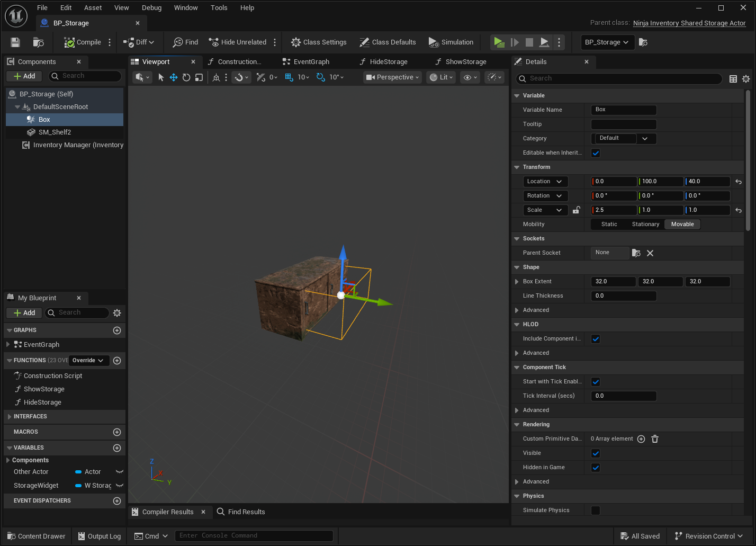Open the Debug menu

pos(151,8)
